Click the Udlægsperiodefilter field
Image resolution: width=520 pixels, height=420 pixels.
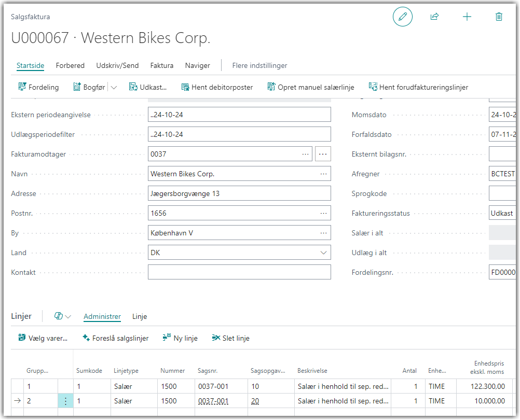pos(239,134)
